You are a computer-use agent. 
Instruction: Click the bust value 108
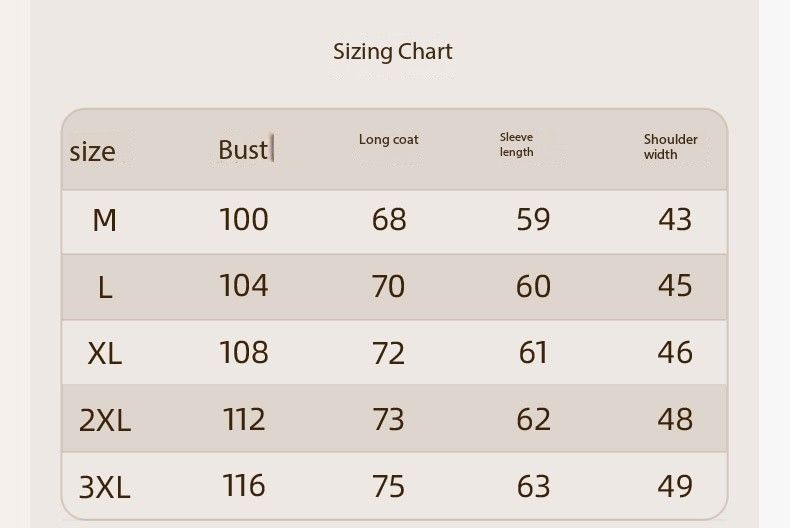tap(244, 352)
